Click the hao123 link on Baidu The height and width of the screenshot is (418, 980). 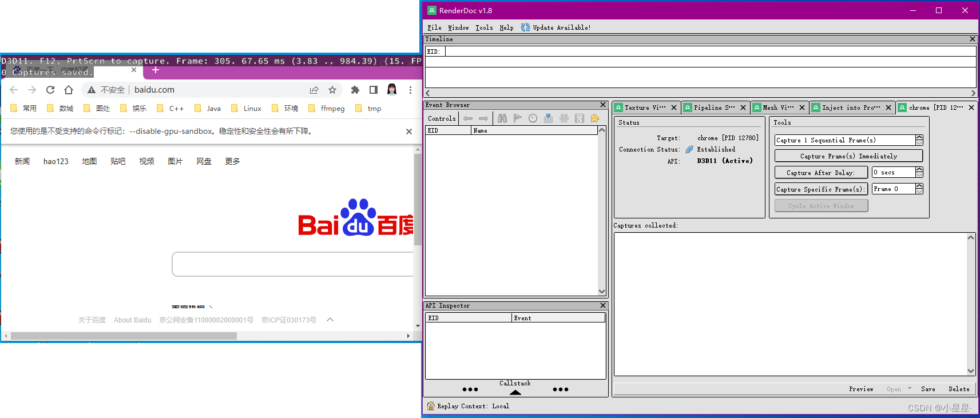pyautogui.click(x=56, y=161)
